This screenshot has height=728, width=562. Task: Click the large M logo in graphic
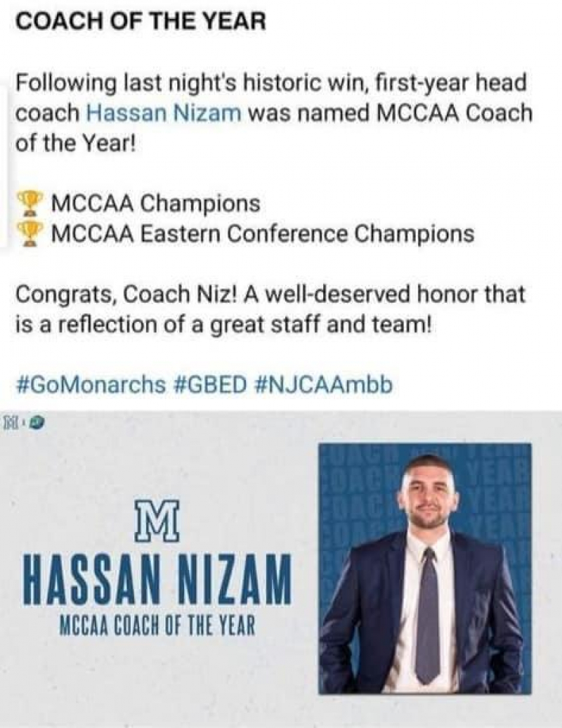[157, 521]
